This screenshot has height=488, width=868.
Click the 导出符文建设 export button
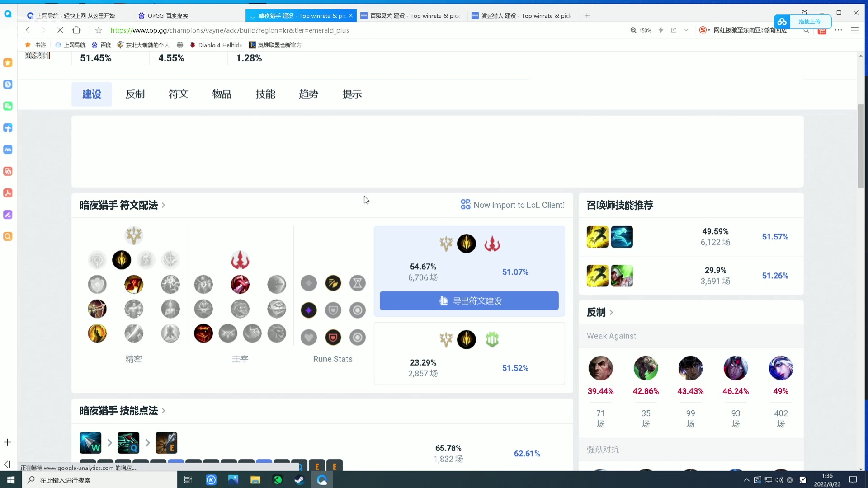coord(469,300)
